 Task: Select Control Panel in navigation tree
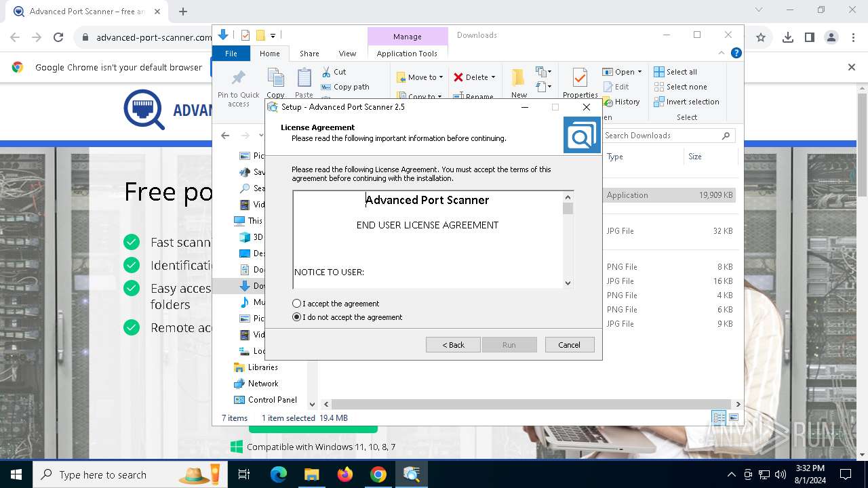[272, 400]
